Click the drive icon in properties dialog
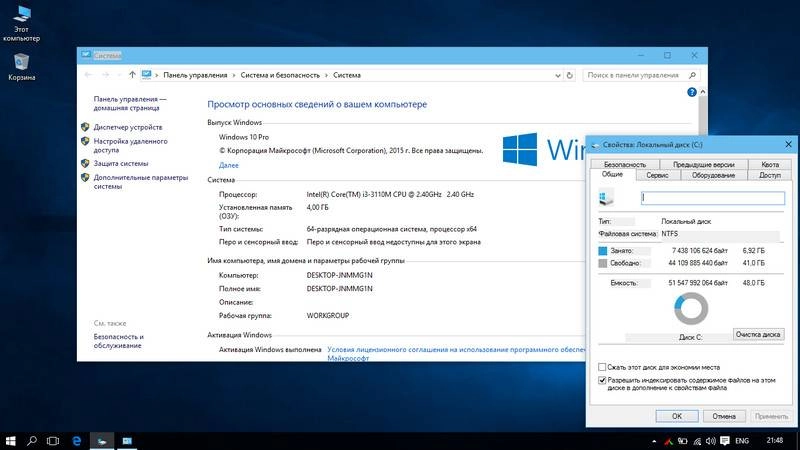 606,198
